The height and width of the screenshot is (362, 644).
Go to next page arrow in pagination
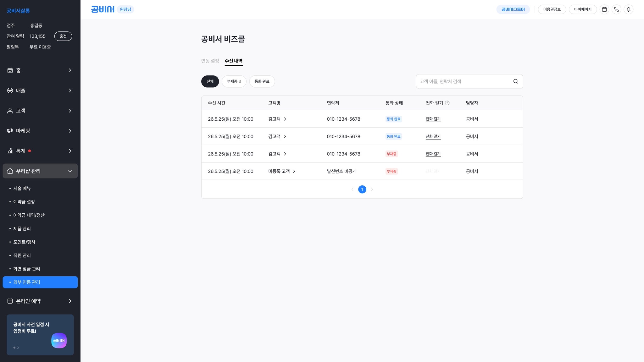[x=372, y=189]
